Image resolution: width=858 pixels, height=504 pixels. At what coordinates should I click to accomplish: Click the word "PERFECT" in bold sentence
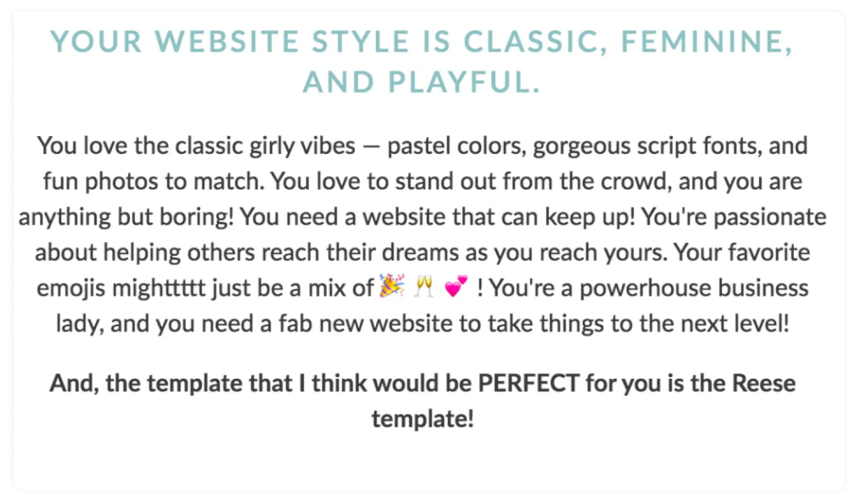(x=529, y=383)
